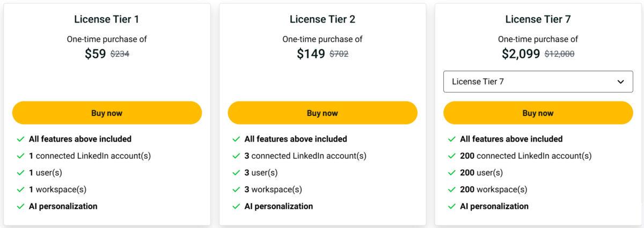The image size is (644, 228).
Task: Click checkmark beside 1 workspace(s)
Action: pyautogui.click(x=20, y=189)
